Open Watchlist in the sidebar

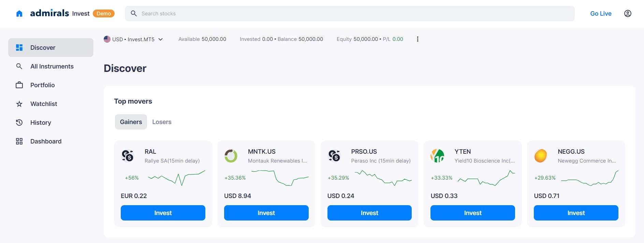coord(51,104)
